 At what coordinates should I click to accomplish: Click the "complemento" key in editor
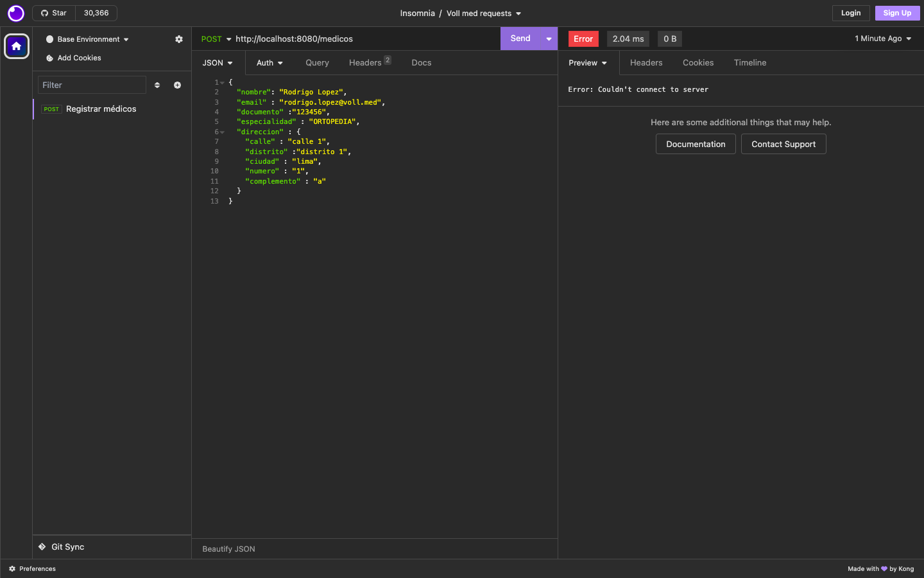click(273, 182)
